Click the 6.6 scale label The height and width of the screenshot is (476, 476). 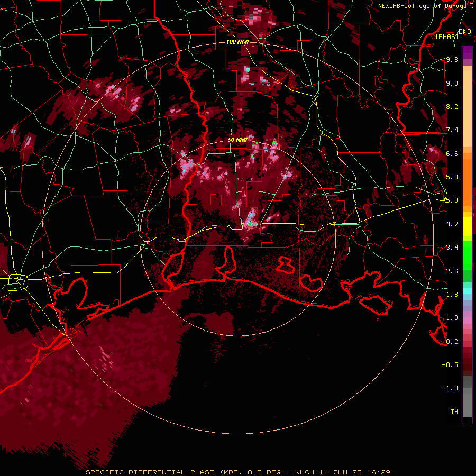(452, 153)
